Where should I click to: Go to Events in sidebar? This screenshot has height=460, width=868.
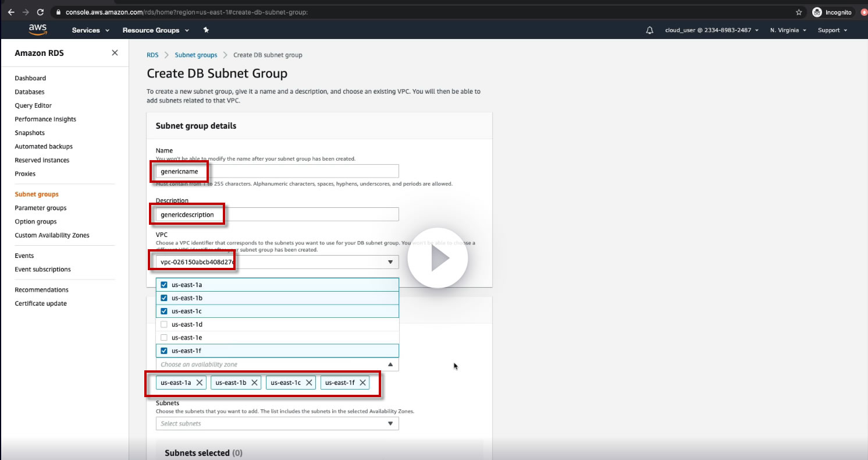tap(24, 256)
